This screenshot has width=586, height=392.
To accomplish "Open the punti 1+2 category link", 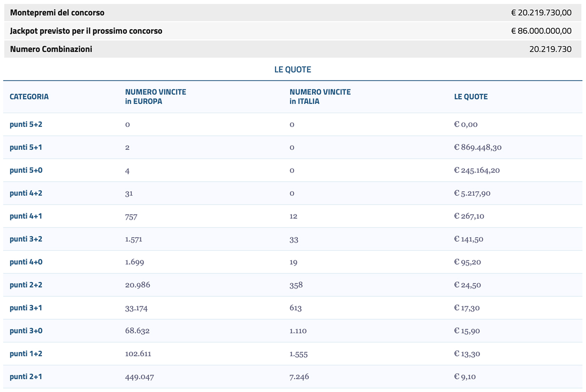I will 25,353.
